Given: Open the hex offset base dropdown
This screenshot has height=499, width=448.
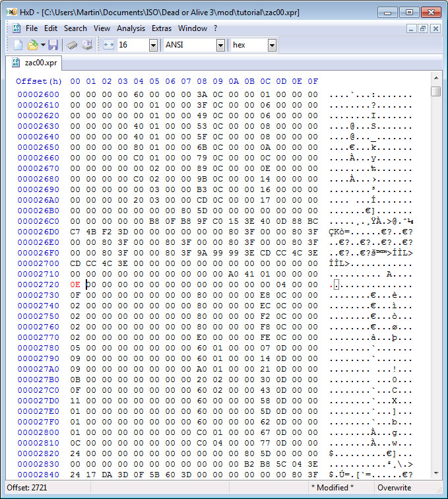Looking at the screenshot, I should (x=272, y=45).
